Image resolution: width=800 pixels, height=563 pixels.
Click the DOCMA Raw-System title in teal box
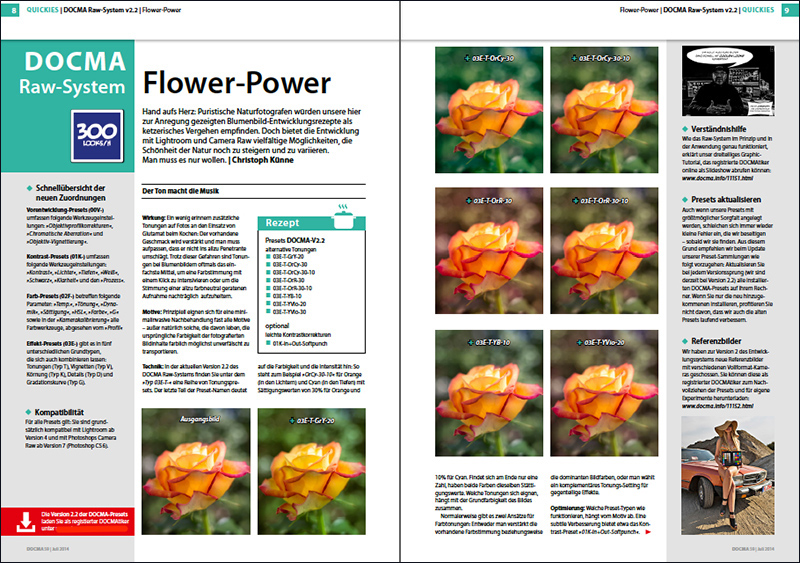pos(72,74)
